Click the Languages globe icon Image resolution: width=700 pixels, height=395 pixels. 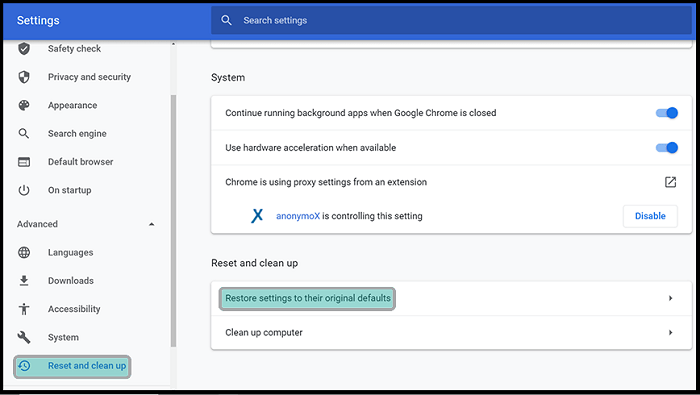pyautogui.click(x=24, y=252)
